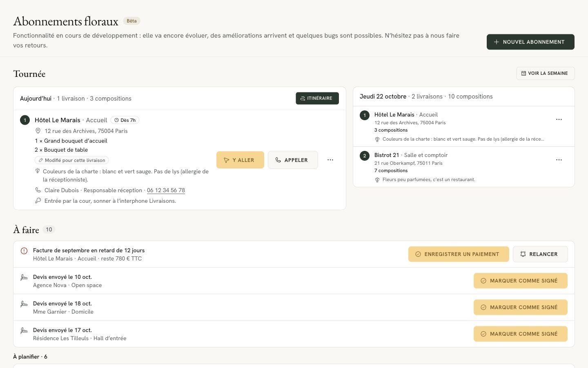The height and width of the screenshot is (368, 588).
Task: Open more options beside Appeler button
Action: pos(330,160)
